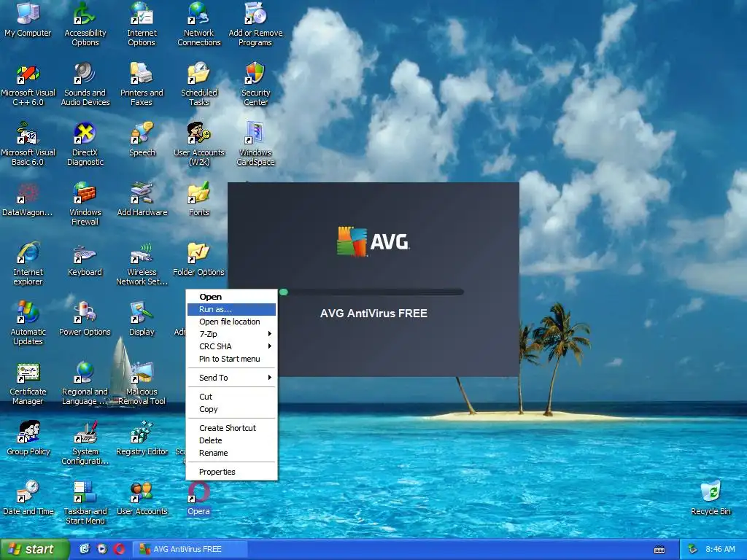The height and width of the screenshot is (560, 747).
Task: Click AVG AntiVirus FREE taskbar button
Action: point(190,549)
